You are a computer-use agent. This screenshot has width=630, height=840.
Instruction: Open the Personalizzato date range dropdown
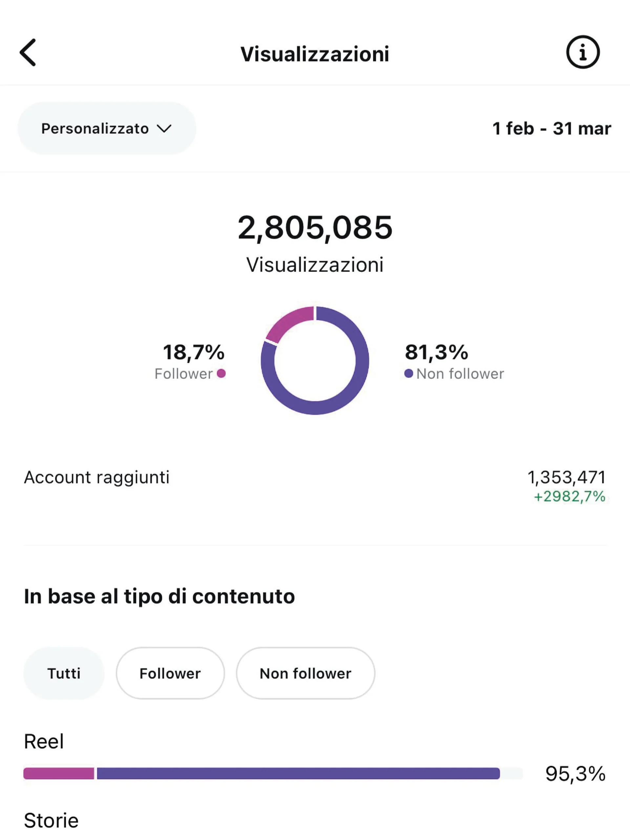click(x=107, y=128)
